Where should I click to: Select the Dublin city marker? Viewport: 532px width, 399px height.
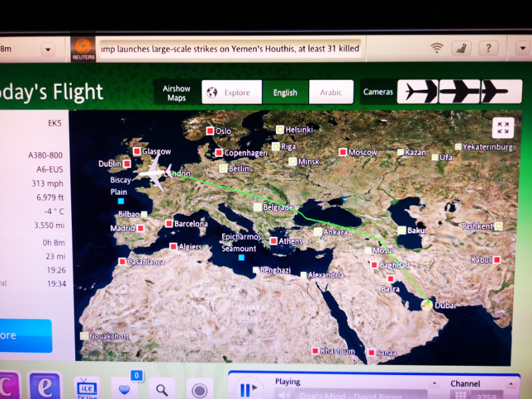point(127,164)
